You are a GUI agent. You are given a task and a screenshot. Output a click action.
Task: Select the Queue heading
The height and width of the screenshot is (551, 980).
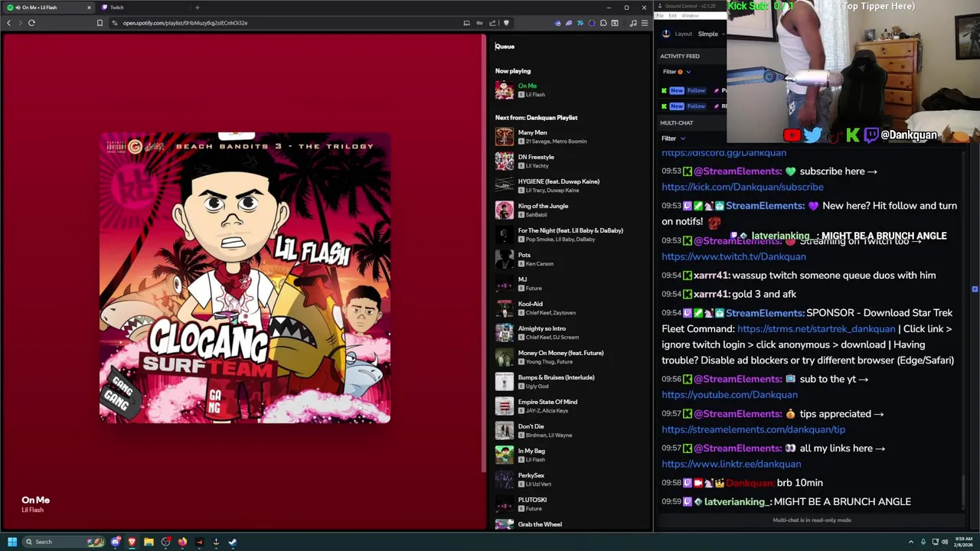click(505, 46)
